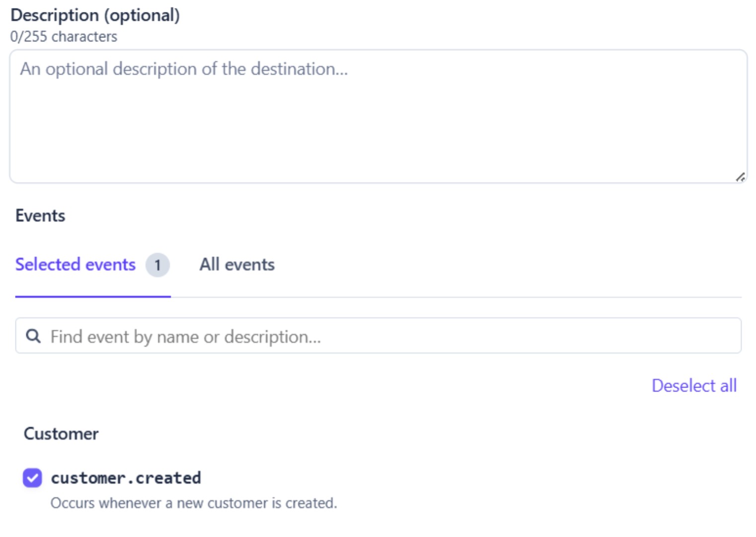Click the Description (optional) field label
The height and width of the screenshot is (537, 756).
95,15
